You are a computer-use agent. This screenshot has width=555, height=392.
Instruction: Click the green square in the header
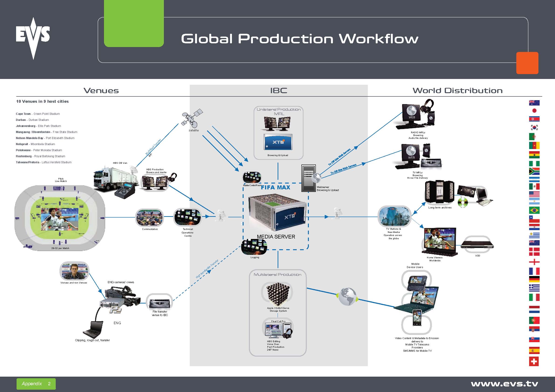pos(134,23)
